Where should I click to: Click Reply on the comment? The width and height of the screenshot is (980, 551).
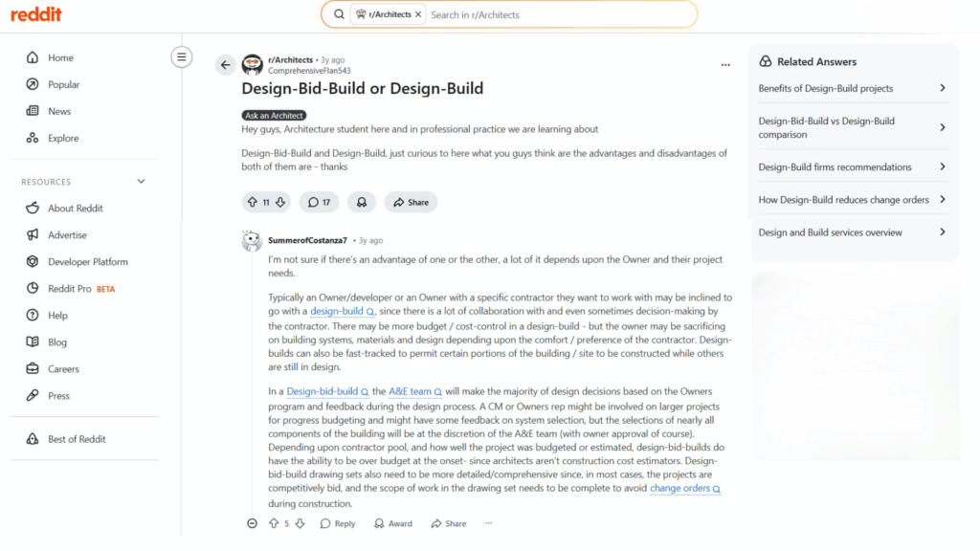click(x=337, y=523)
